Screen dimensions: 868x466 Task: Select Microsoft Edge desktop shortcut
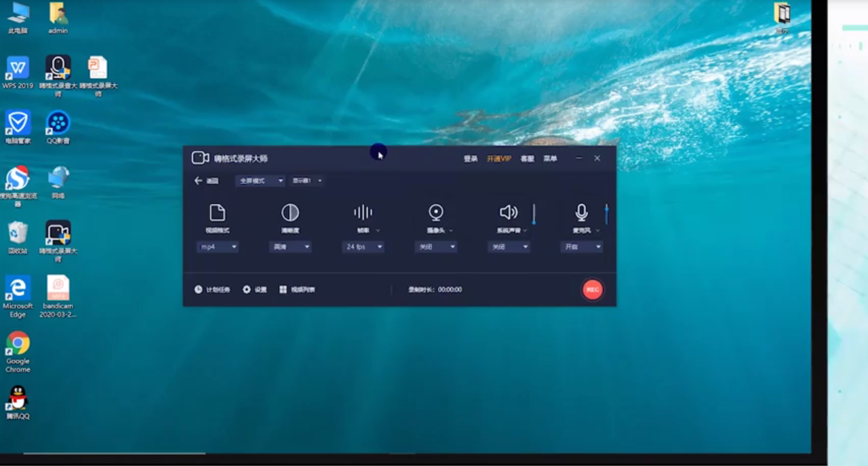click(18, 296)
